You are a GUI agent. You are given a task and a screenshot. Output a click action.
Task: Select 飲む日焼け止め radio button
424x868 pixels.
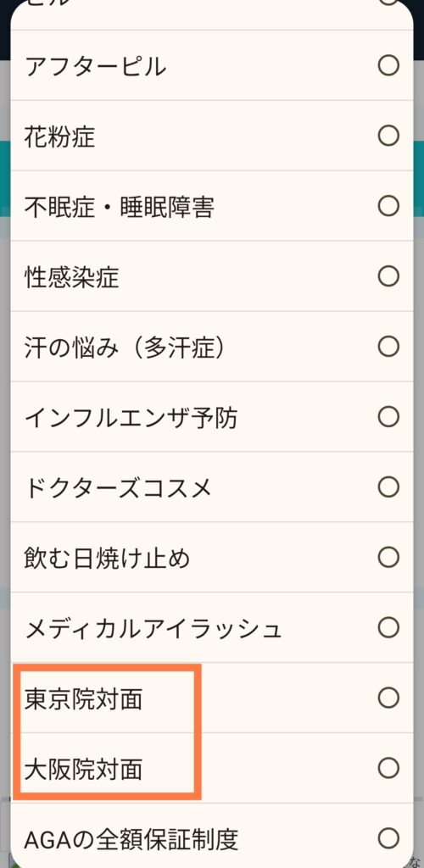click(388, 558)
